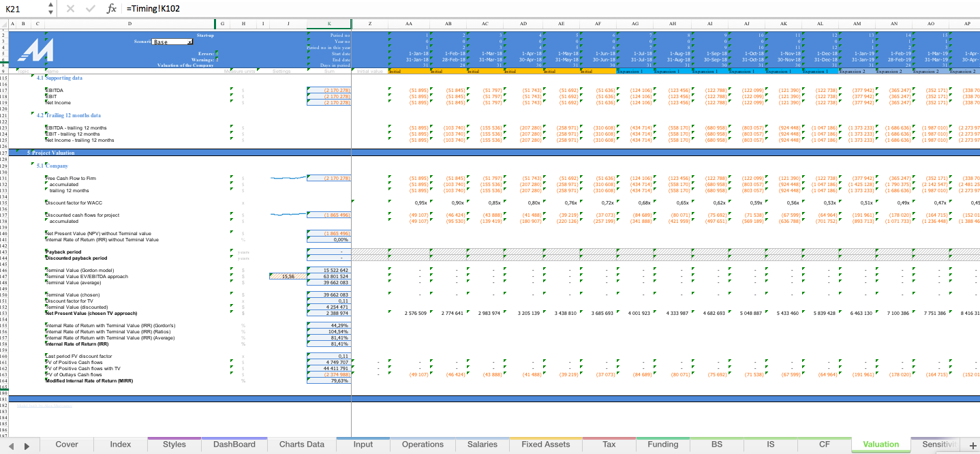Viewport: 980px width, 454px height.
Task: Click the previous sheet navigation arrow
Action: 11,445
